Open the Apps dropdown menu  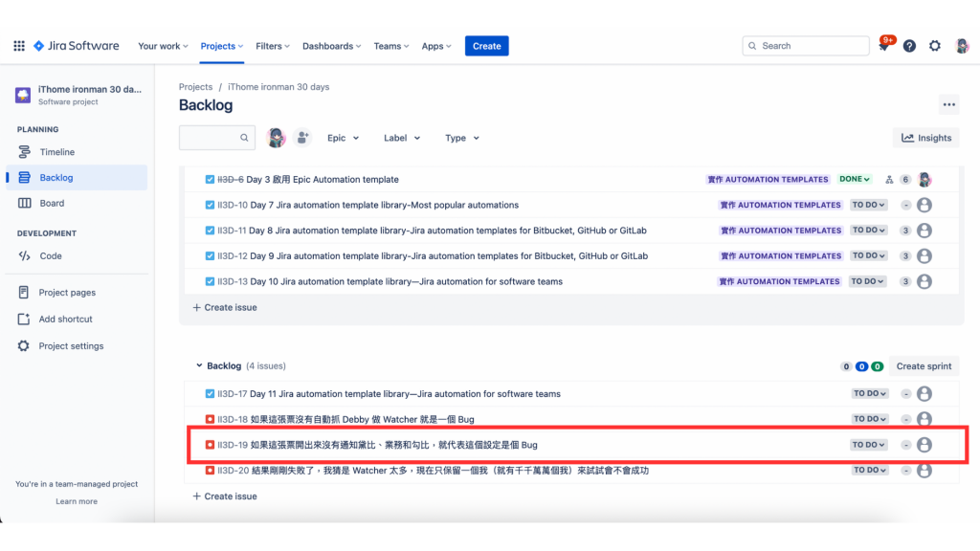coord(436,46)
